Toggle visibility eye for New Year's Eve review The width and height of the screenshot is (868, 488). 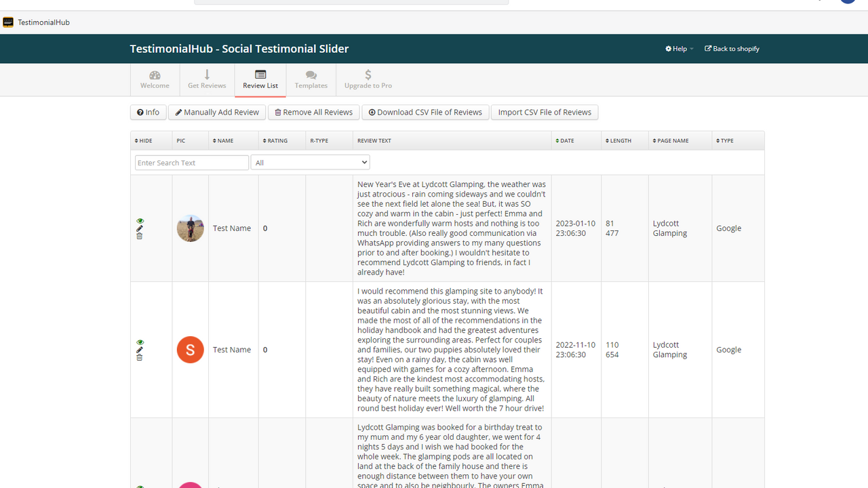click(140, 221)
